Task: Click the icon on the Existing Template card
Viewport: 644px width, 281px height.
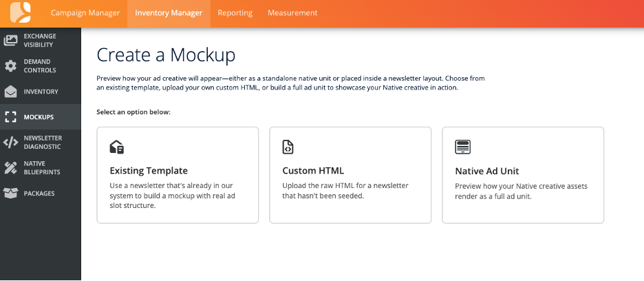Action: click(x=117, y=147)
